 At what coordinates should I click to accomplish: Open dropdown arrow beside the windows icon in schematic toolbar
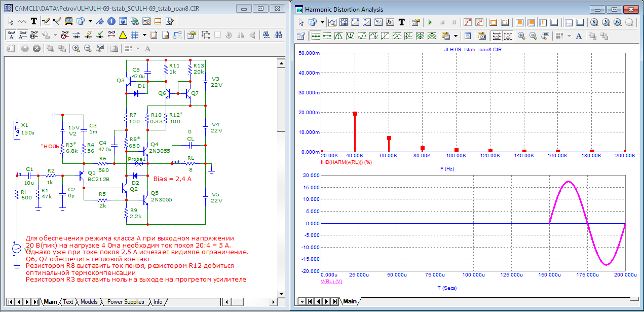[90, 21]
